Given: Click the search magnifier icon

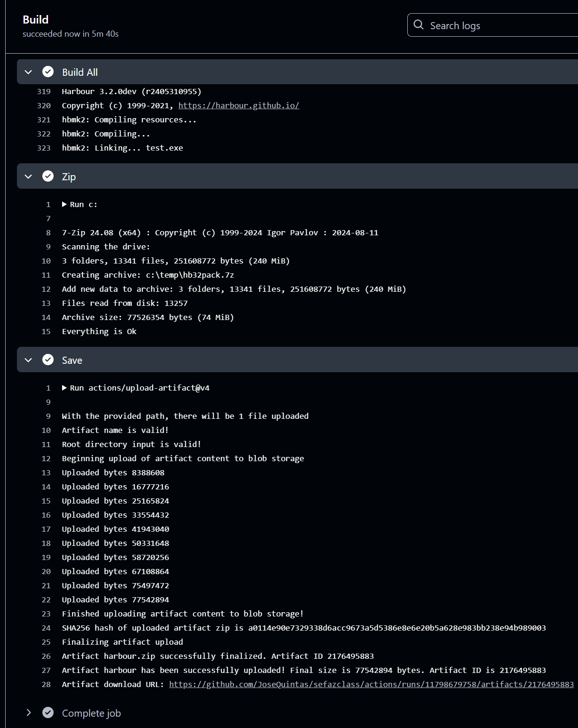Looking at the screenshot, I should [419, 25].
